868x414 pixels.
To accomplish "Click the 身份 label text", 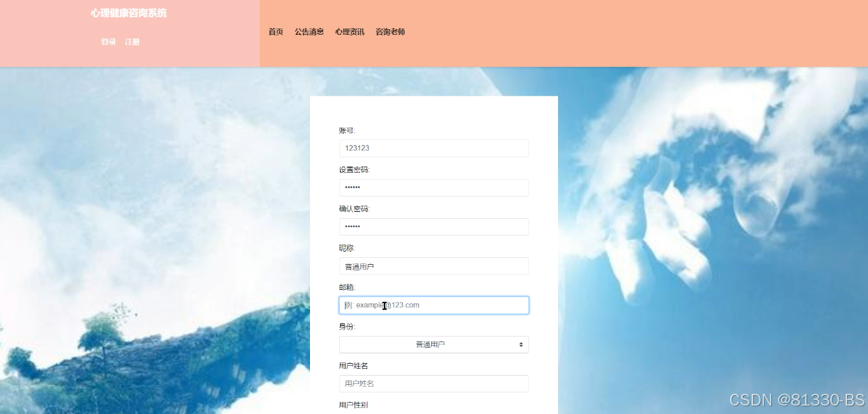I will point(347,327).
